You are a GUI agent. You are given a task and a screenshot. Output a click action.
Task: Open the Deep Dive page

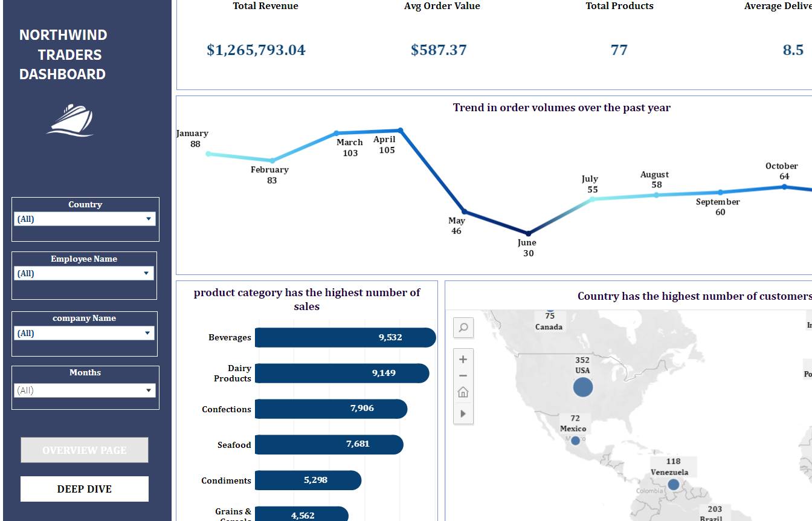coord(85,489)
